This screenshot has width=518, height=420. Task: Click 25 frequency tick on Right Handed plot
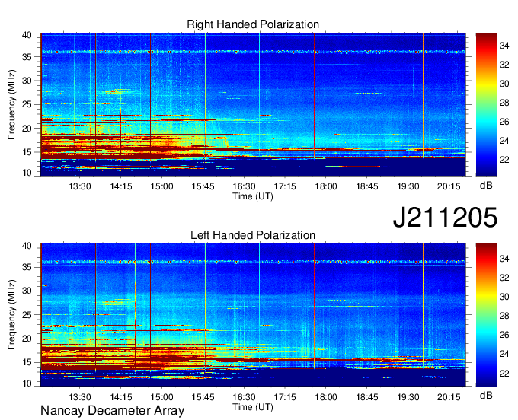point(27,104)
